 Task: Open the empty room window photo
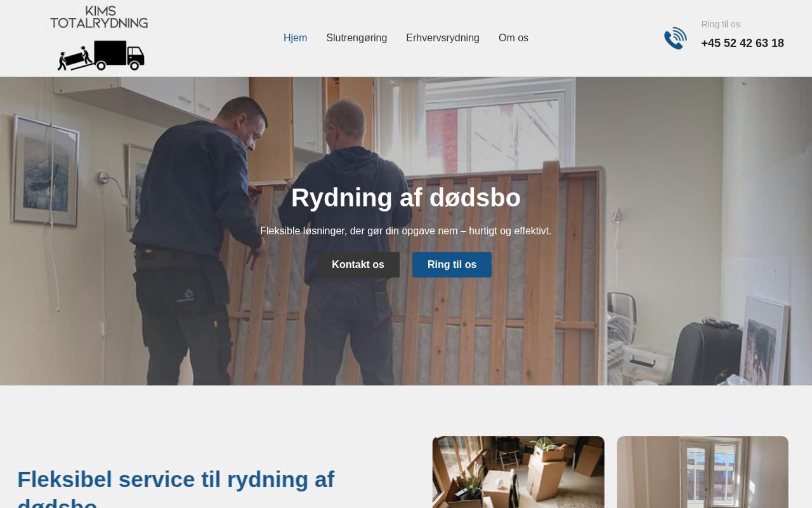(x=703, y=472)
